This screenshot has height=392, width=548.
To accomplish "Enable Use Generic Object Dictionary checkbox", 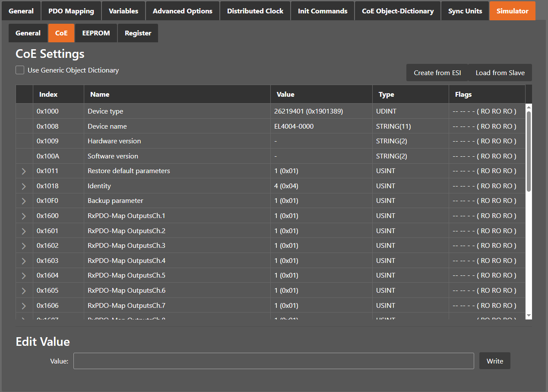I will (x=20, y=70).
